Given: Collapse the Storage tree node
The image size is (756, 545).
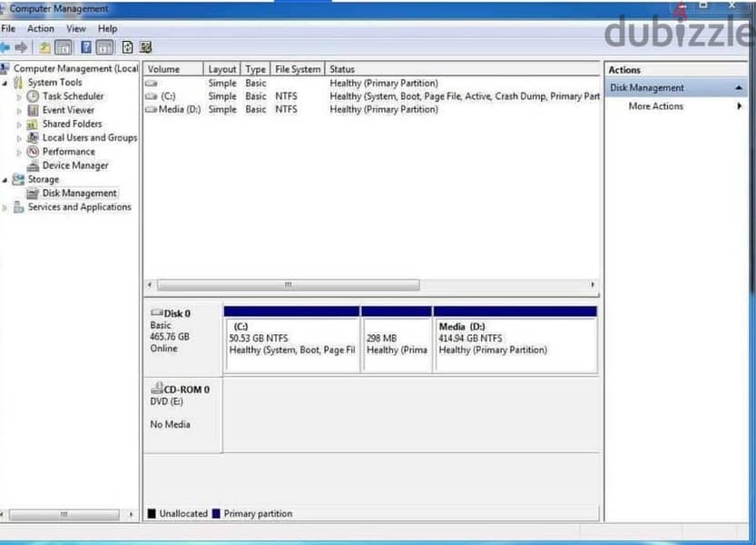Looking at the screenshot, I should pos(5,180).
